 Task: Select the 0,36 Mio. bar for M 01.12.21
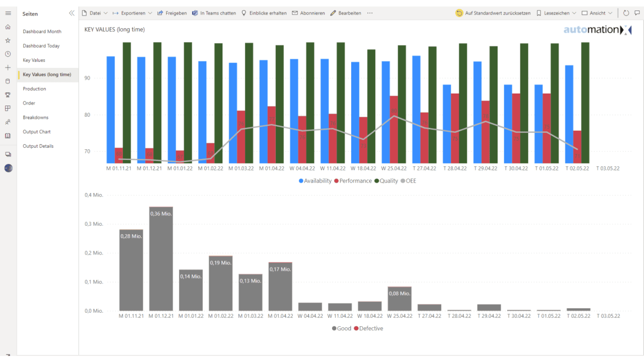click(x=161, y=258)
